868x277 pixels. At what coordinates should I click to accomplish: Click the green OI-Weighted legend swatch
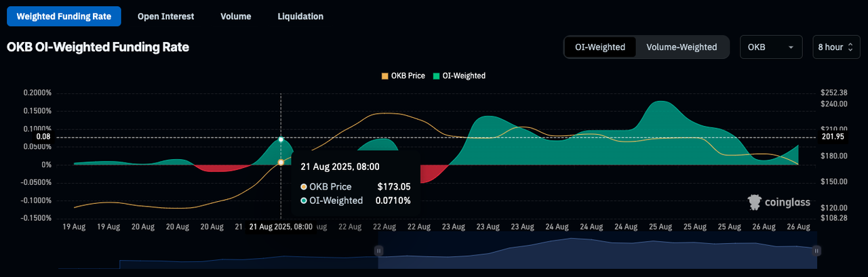[436, 76]
